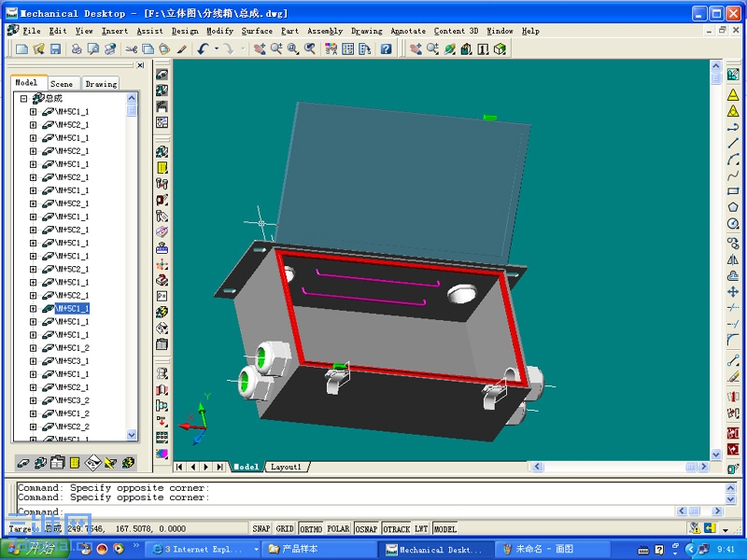Click viewport horizontal scroll right arrow
The image size is (747, 560).
(704, 468)
